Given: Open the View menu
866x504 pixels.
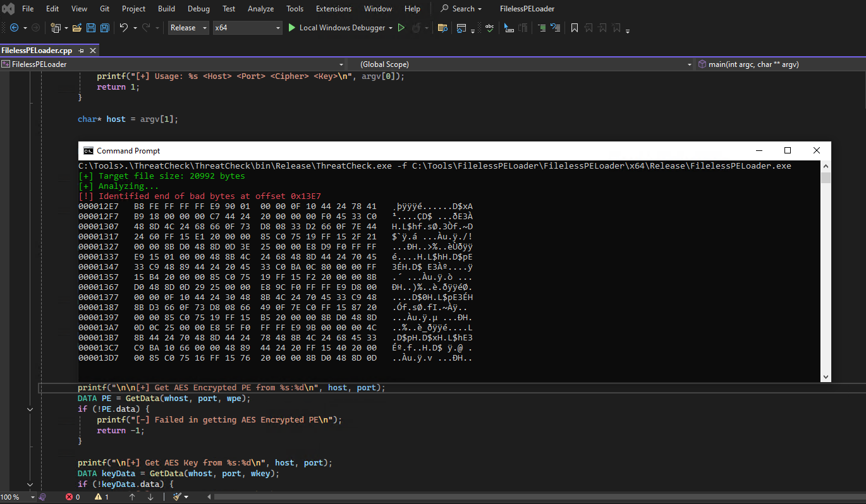Looking at the screenshot, I should (x=79, y=9).
